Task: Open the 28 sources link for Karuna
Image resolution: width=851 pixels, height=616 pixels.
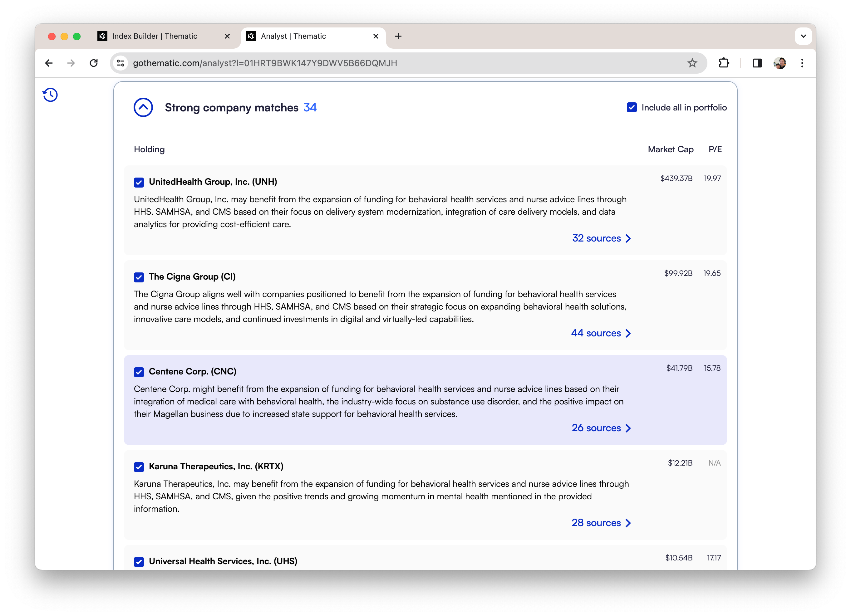Action: (x=602, y=523)
